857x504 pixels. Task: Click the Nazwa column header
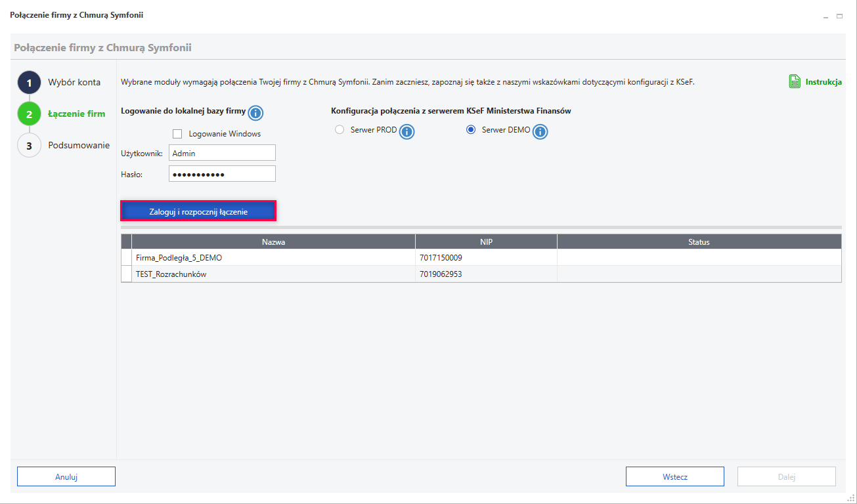273,242
